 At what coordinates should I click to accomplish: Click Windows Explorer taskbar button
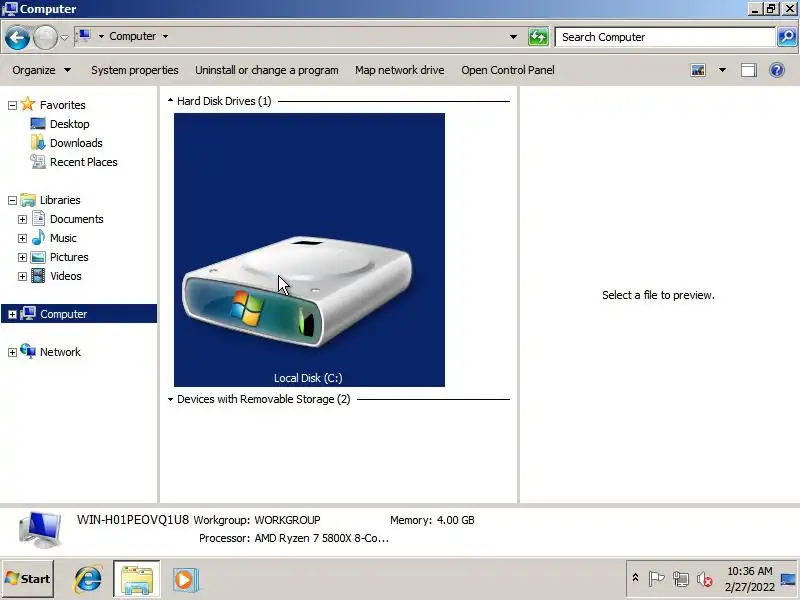(137, 579)
